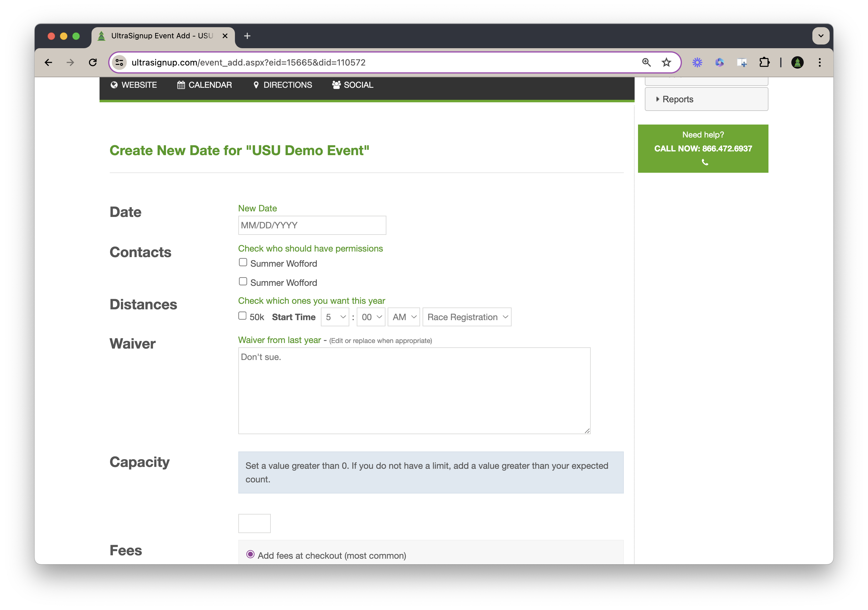Open the Copilot-style colorful extension icon
Image resolution: width=868 pixels, height=610 pixels.
(x=719, y=62)
